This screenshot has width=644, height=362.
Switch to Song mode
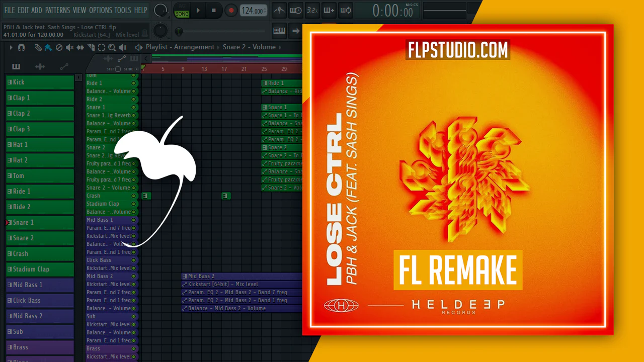click(x=182, y=14)
